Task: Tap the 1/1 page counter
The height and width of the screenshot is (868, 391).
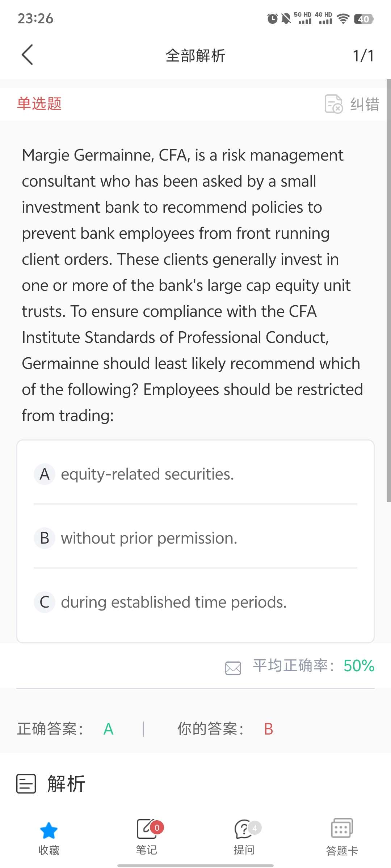Action: click(x=363, y=56)
